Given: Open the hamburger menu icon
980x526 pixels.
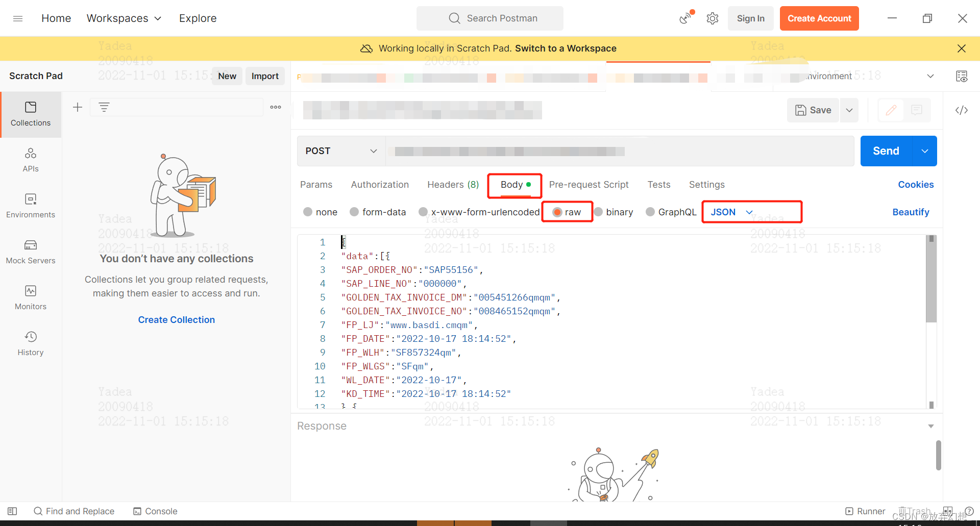Looking at the screenshot, I should (18, 18).
